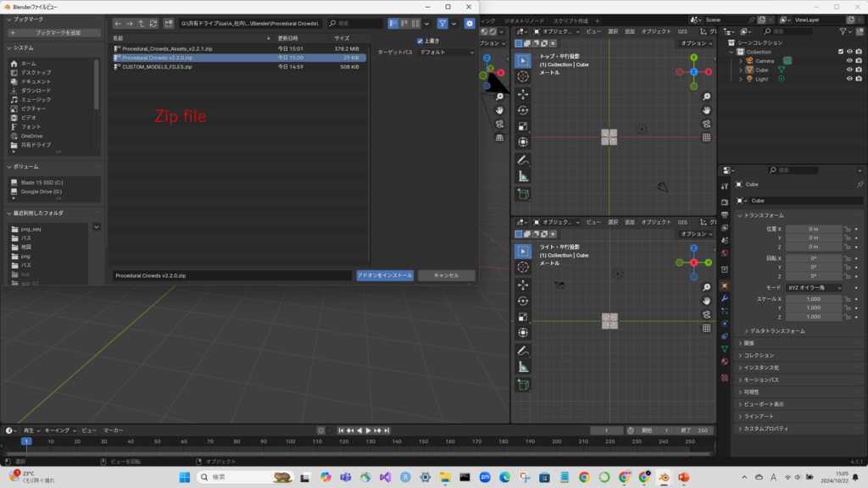The image size is (868, 488).
Task: Click the アドオンをインストール button
Action: coord(385,275)
